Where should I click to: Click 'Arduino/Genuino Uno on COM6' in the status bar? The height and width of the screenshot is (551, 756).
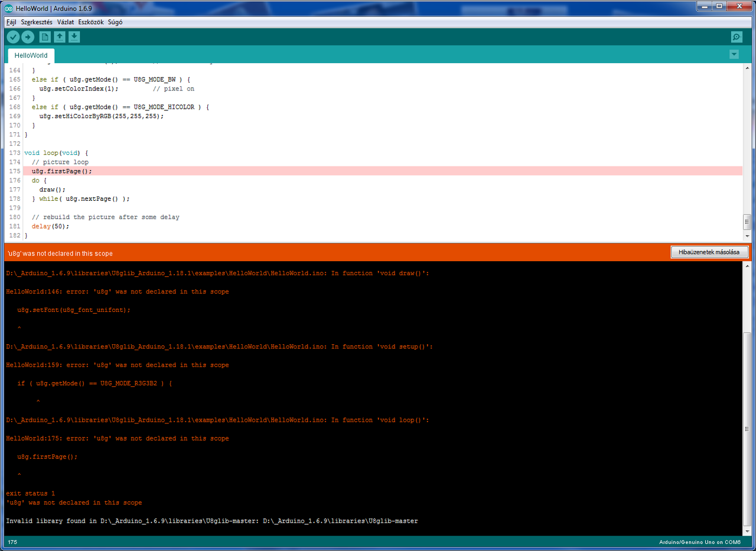coord(700,542)
